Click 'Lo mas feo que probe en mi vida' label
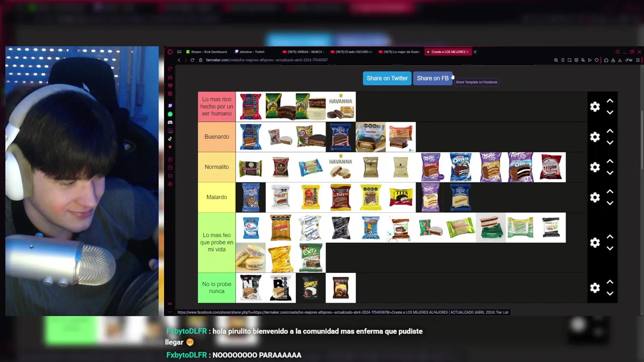This screenshot has width=644, height=362. 217,242
